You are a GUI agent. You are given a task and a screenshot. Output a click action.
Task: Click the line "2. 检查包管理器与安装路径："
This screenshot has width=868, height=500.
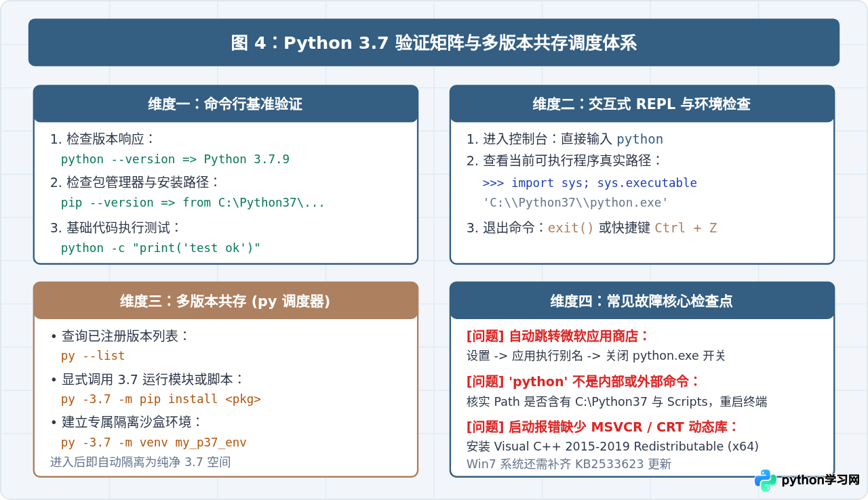tap(136, 182)
